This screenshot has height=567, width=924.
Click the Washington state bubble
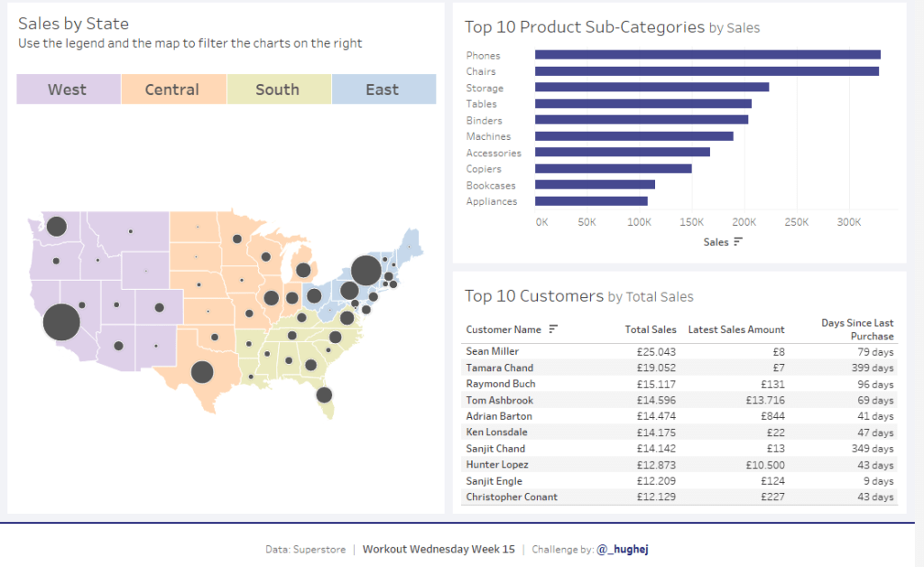pos(57,227)
